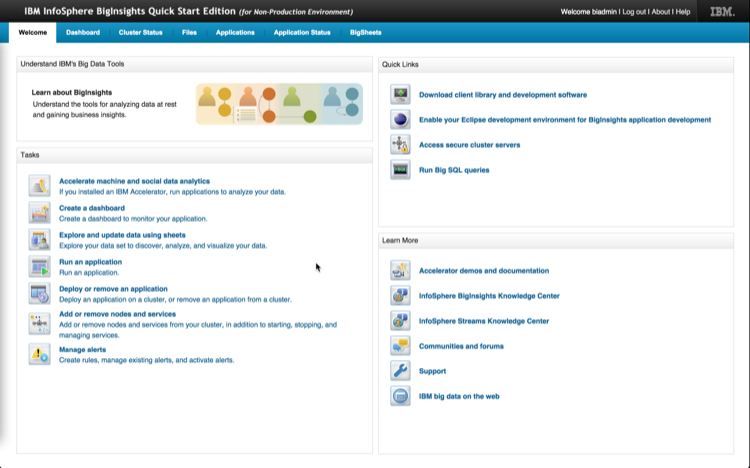Viewport: 750px width, 468px height.
Task: Click the Manage alerts warning icon
Action: click(x=39, y=354)
